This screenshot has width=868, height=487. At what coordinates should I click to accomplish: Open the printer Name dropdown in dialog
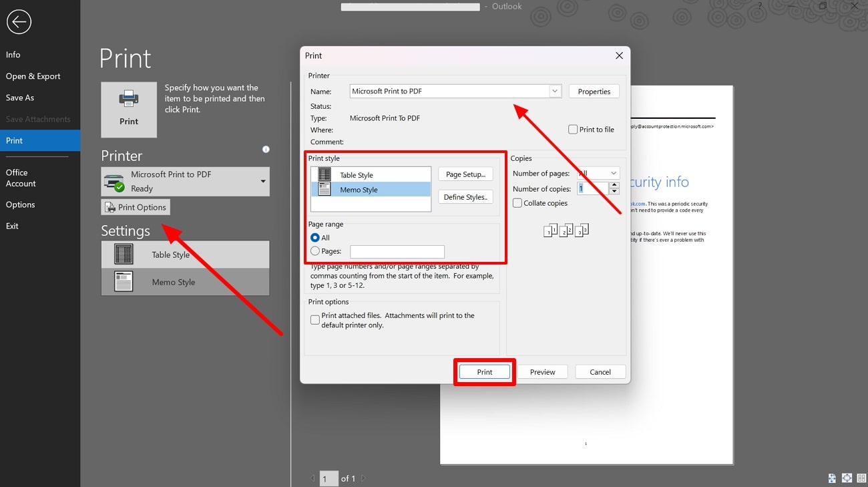pos(555,91)
